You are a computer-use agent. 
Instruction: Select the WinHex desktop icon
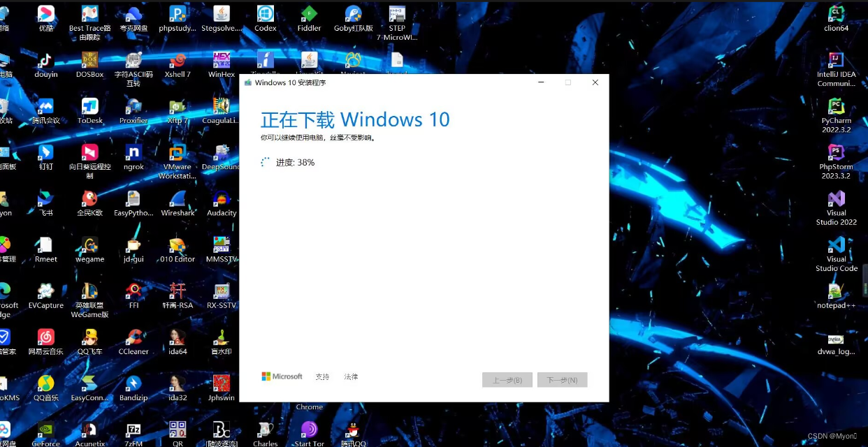pyautogui.click(x=222, y=65)
